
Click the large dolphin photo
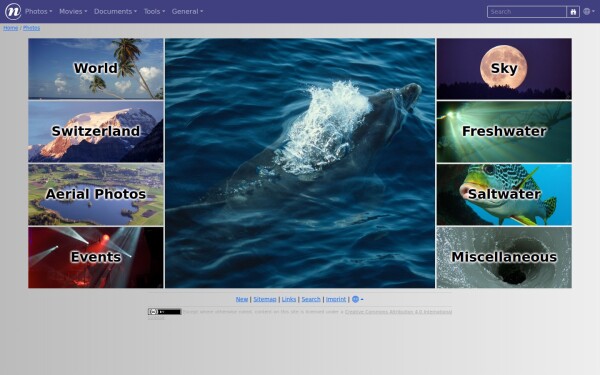pos(300,163)
